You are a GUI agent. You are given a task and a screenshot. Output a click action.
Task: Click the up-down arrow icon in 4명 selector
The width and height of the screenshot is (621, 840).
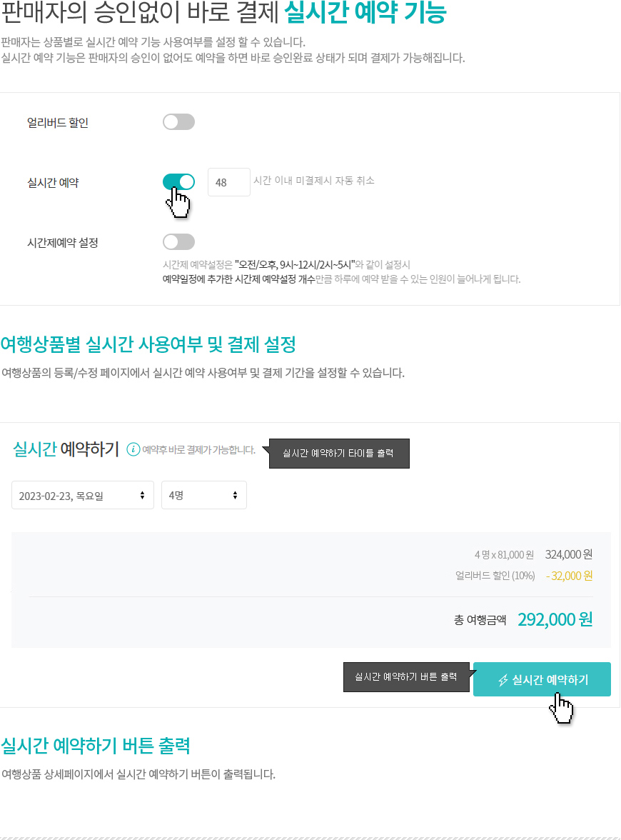pyautogui.click(x=235, y=496)
